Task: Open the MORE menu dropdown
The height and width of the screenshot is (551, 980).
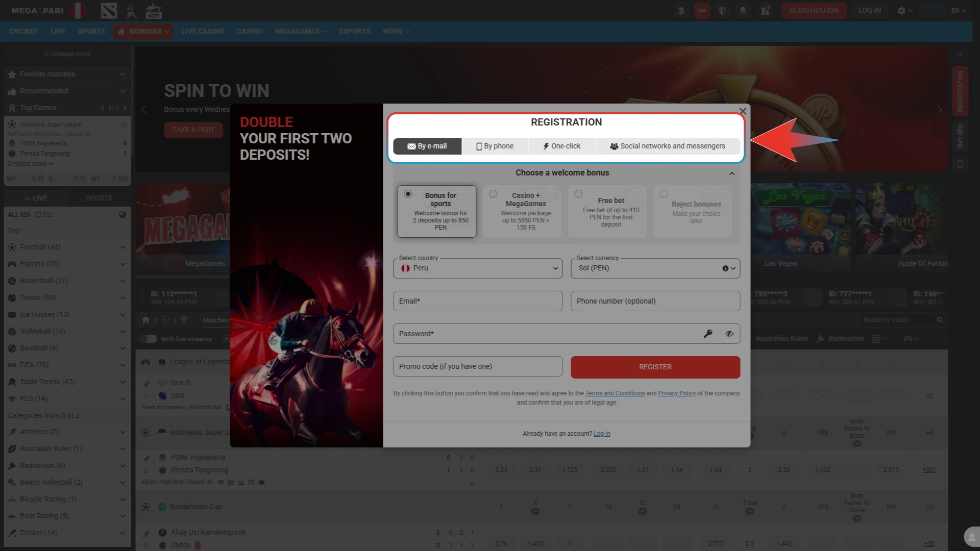Action: coord(396,31)
